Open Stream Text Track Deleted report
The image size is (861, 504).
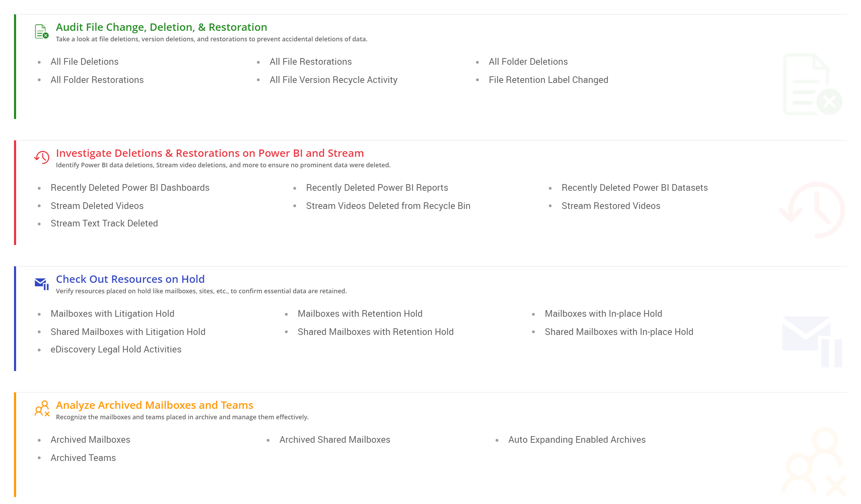tap(104, 223)
